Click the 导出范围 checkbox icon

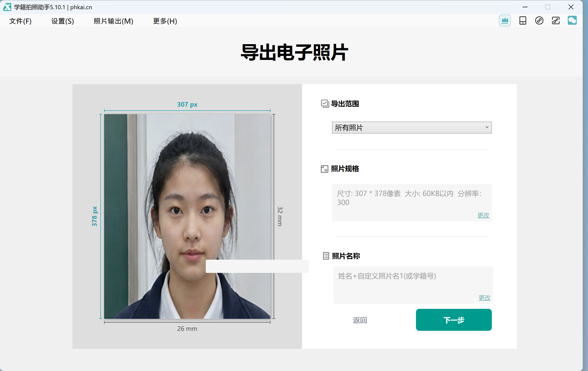point(325,104)
